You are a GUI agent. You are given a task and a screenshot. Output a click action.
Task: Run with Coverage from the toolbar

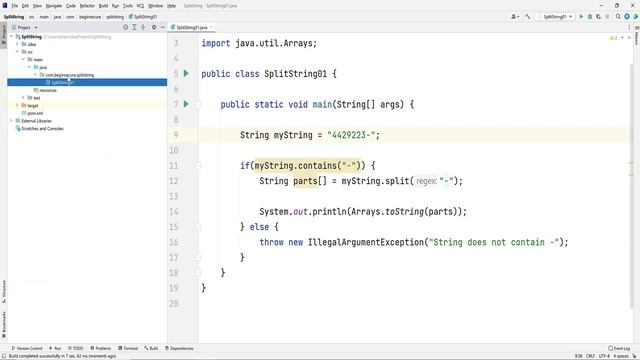[598, 17]
